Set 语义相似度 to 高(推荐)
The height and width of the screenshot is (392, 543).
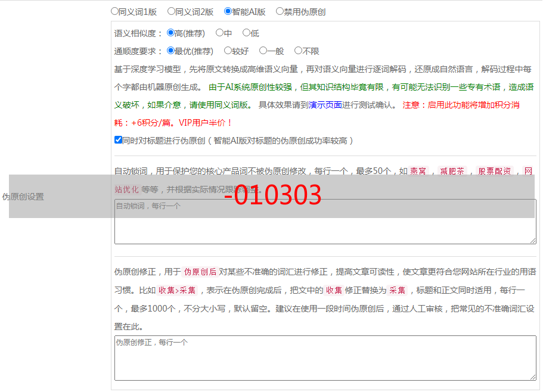pyautogui.click(x=170, y=33)
